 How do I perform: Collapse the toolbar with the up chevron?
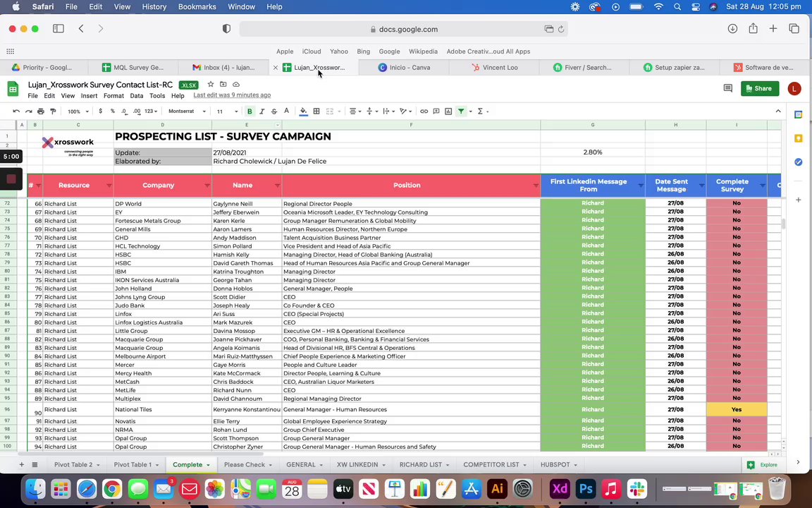778,111
